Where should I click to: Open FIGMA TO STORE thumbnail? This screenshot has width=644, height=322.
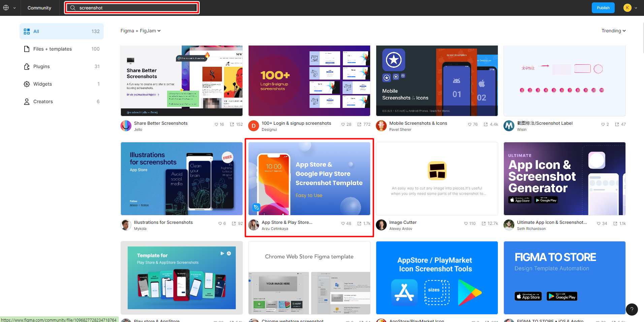tap(565, 278)
